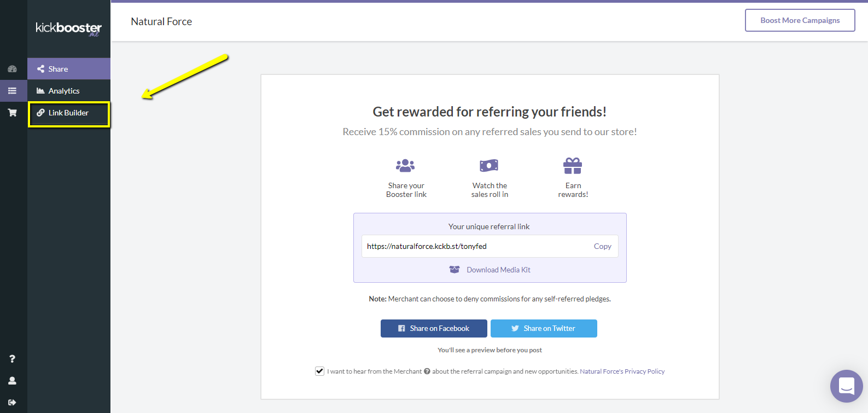
Task: Click the Natural Force page title
Action: tap(161, 21)
